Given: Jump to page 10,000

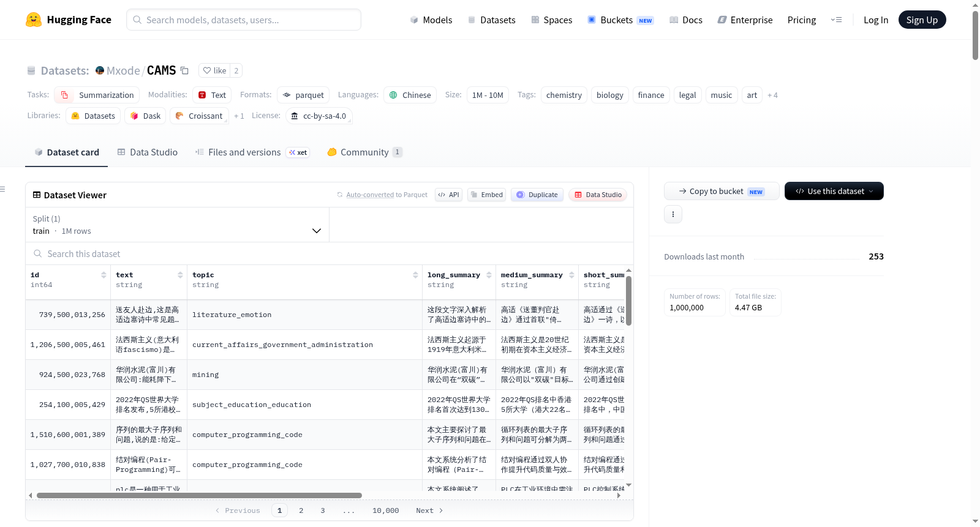Looking at the screenshot, I should click(x=385, y=510).
